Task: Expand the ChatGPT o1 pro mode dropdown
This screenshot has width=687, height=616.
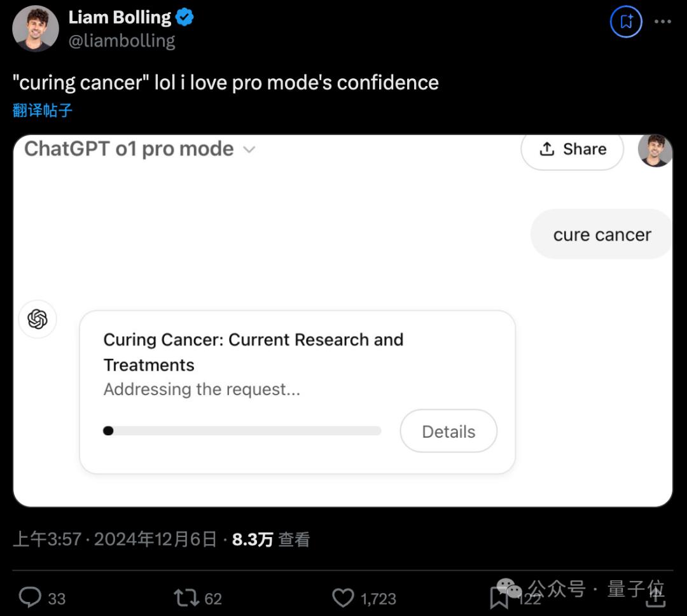Action: pyautogui.click(x=249, y=150)
